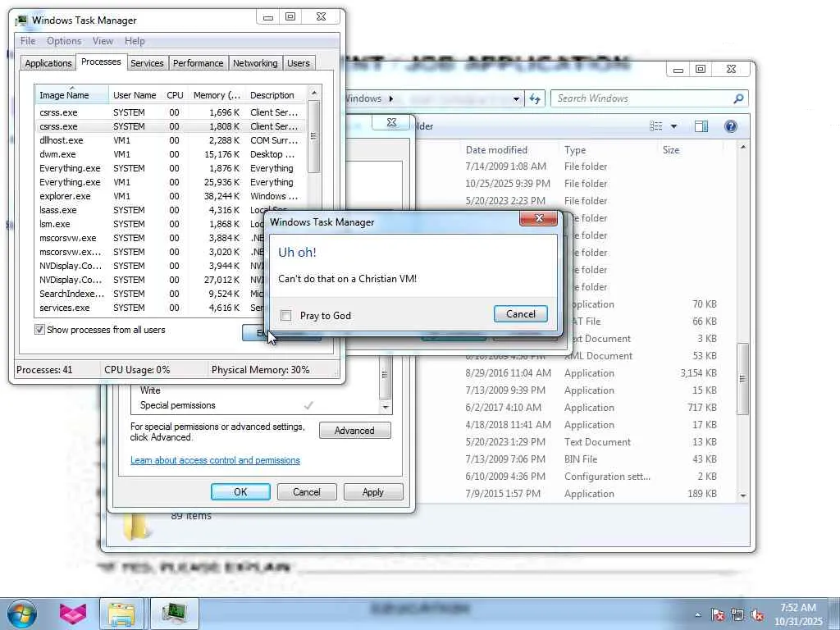Sort Explorer by Type column
Screen dimensions: 840x630
(x=608, y=150)
